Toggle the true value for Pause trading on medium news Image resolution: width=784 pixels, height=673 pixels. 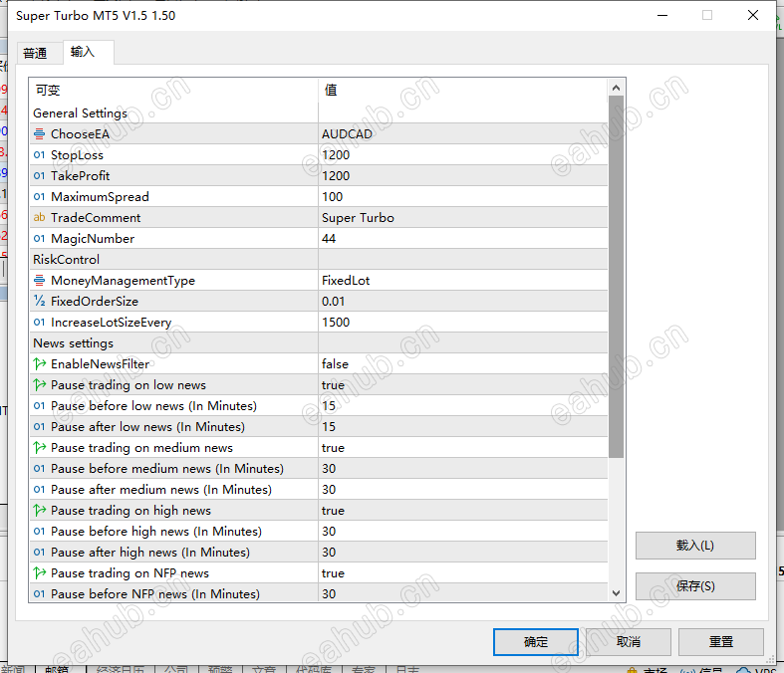pyautogui.click(x=463, y=448)
